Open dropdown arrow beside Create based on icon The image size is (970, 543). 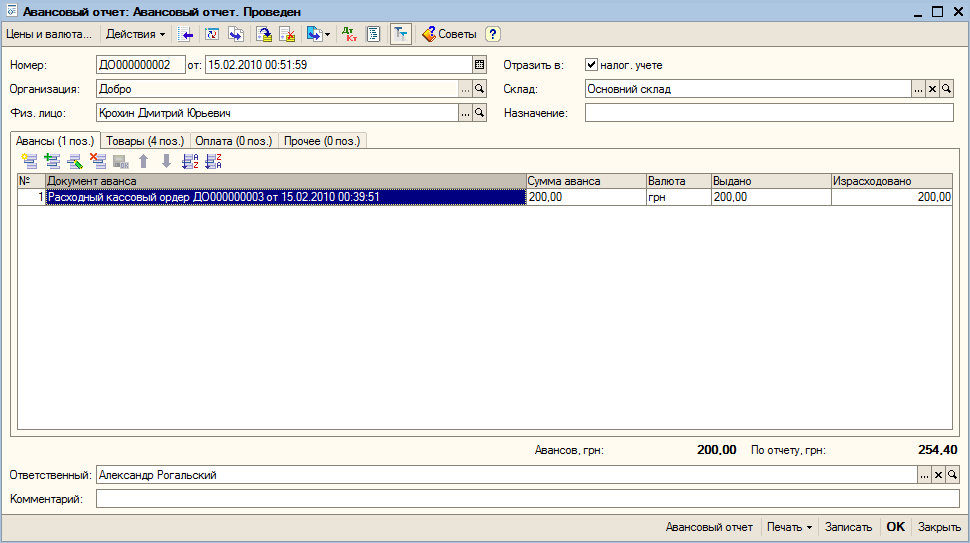point(327,35)
